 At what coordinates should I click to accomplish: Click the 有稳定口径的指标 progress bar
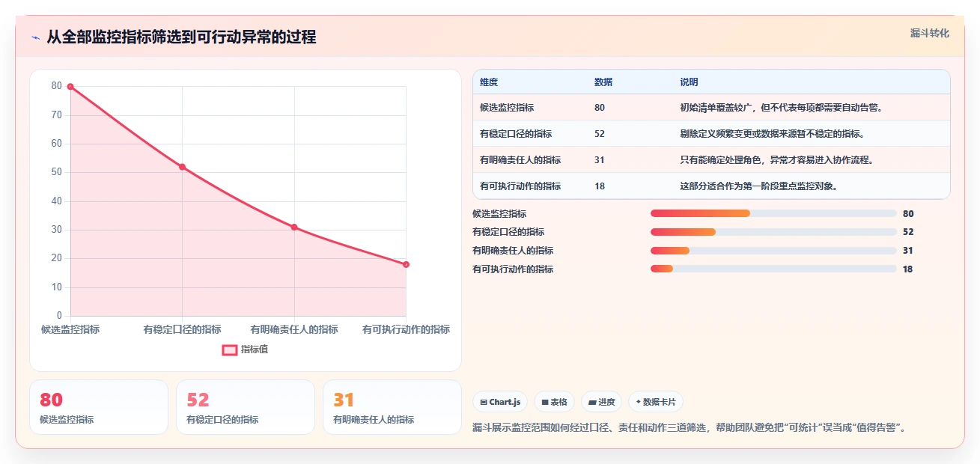[773, 232]
